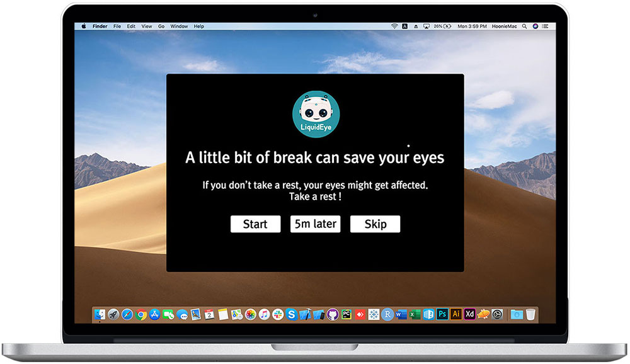Skip the eye rest reminder

pos(375,224)
